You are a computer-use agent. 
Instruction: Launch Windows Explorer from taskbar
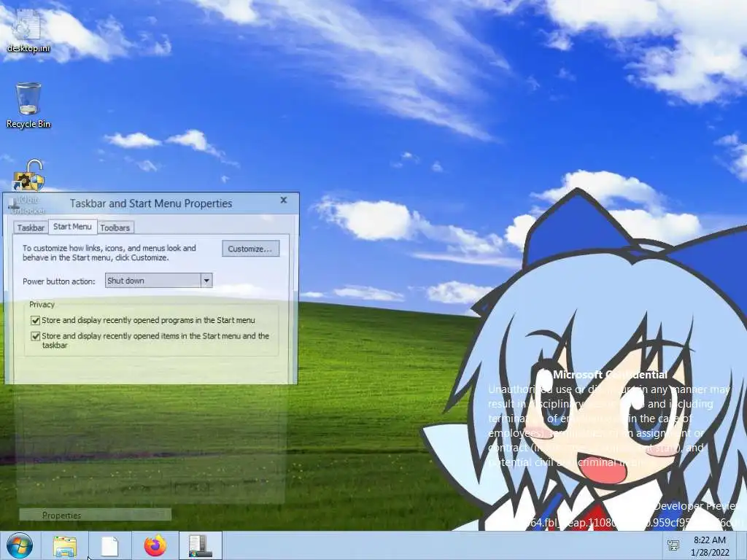[65, 545]
